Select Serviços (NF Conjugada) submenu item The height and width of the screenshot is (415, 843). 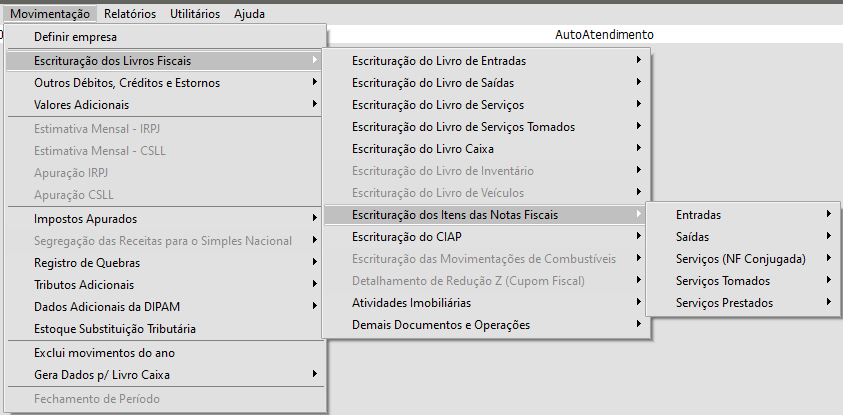pos(740,259)
